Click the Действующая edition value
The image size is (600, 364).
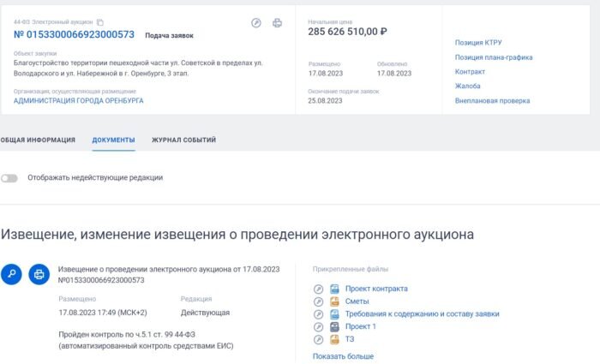[x=205, y=313]
